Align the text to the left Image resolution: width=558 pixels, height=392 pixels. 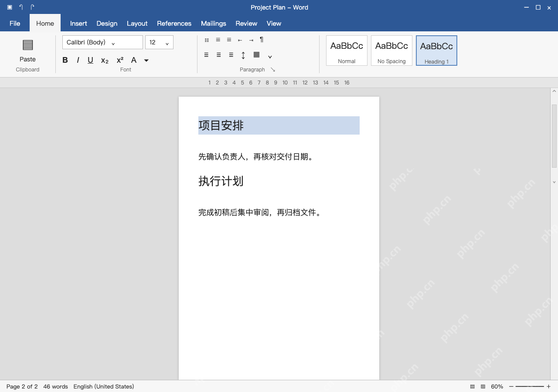pos(206,55)
